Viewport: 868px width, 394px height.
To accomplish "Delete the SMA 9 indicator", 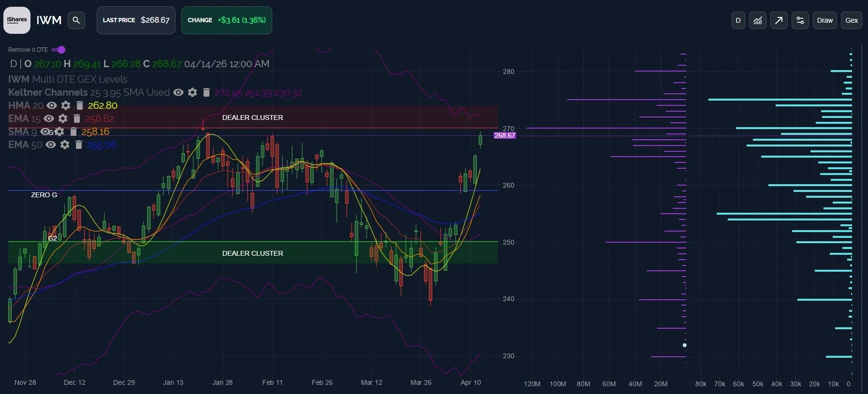I will click(x=73, y=131).
